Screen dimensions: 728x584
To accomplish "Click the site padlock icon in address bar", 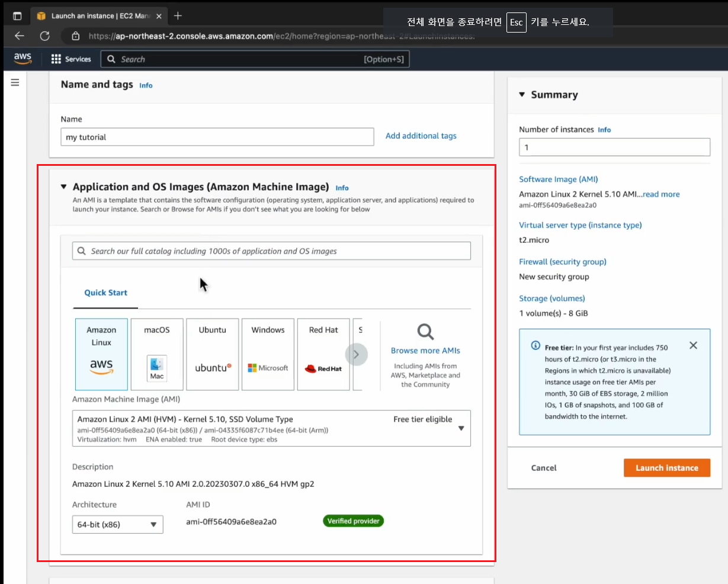I will [75, 36].
